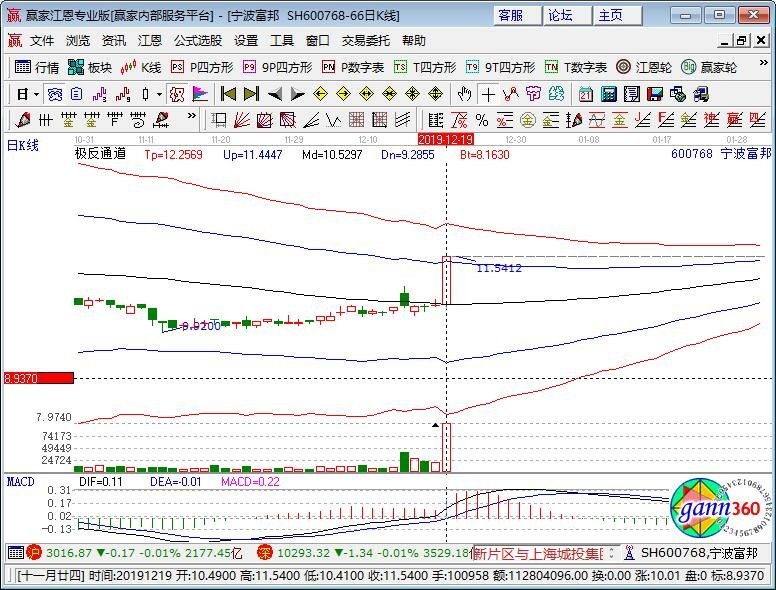Open the 窗口 menu
The height and width of the screenshot is (590, 776).
tap(318, 41)
